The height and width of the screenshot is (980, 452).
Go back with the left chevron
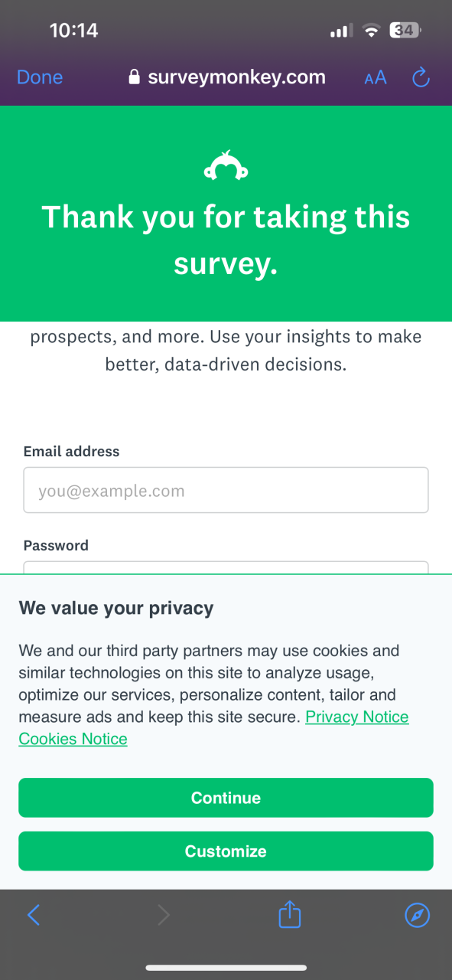tap(34, 914)
